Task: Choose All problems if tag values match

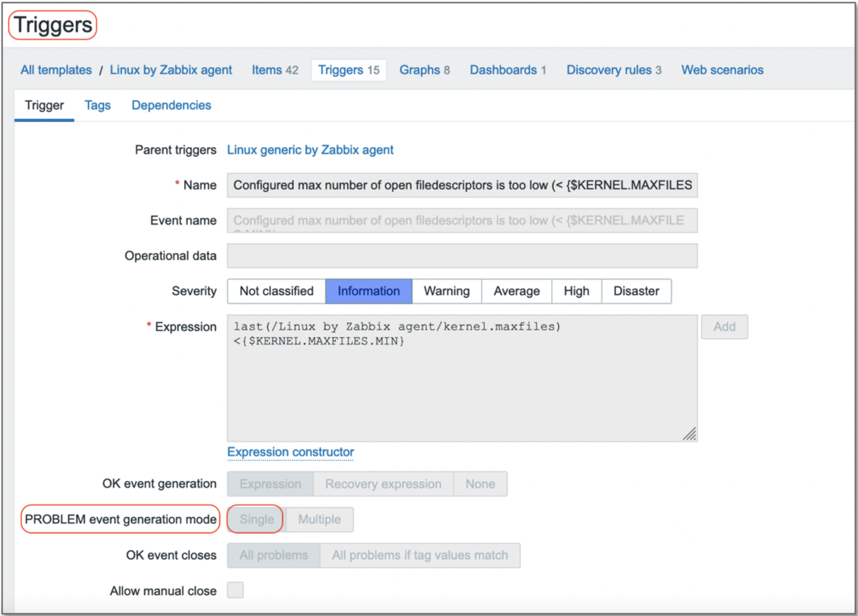Action: coord(419,555)
